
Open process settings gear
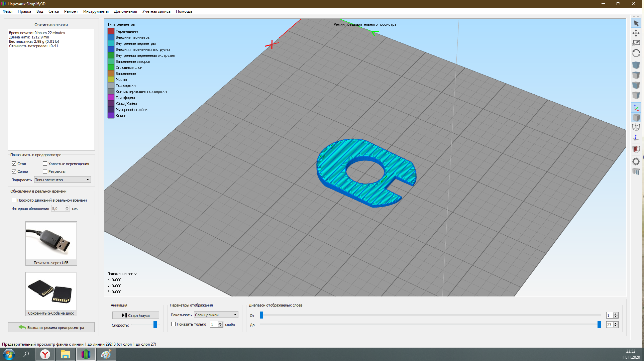tap(636, 161)
